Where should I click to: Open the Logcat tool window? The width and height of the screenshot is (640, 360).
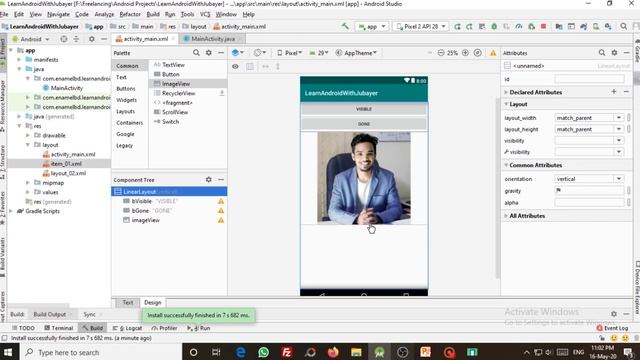point(127,328)
